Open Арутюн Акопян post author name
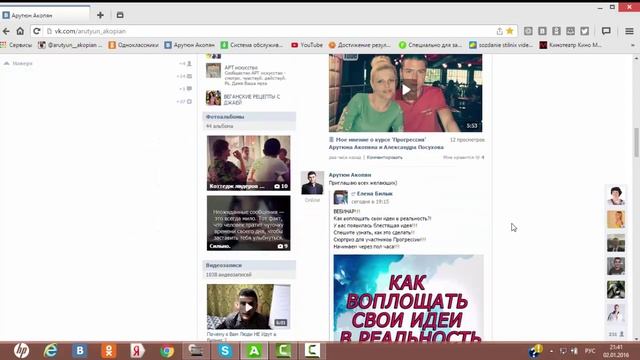640x360 pixels. click(350, 175)
